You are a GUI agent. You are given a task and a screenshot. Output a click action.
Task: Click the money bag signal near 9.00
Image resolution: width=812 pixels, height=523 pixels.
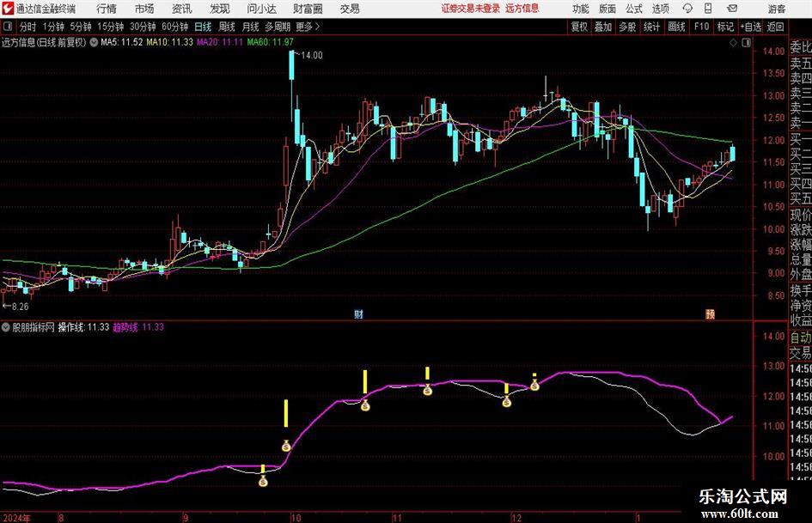point(263,482)
